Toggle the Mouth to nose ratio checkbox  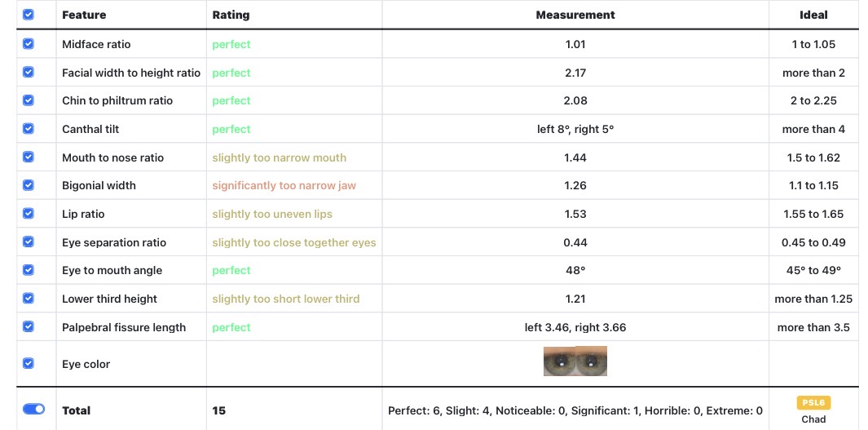click(x=29, y=157)
